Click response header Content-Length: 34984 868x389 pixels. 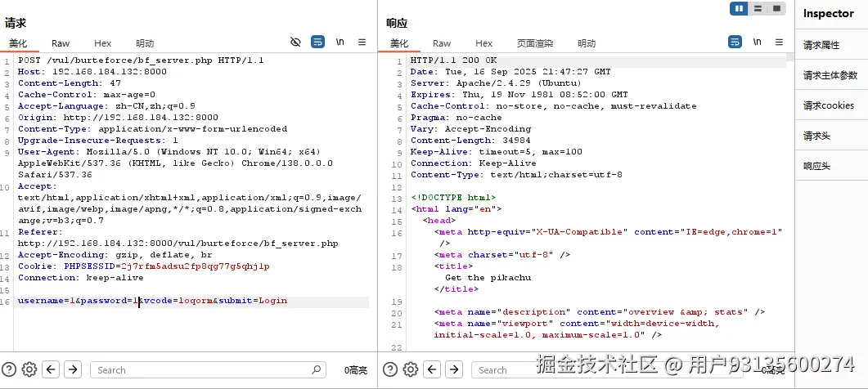pos(470,140)
